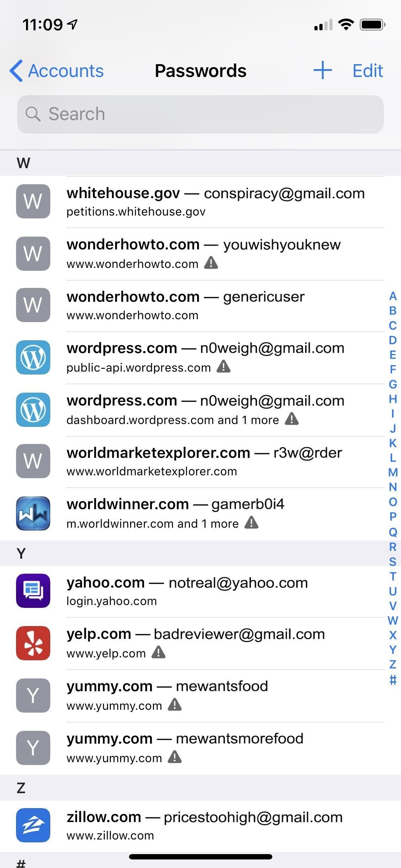This screenshot has width=401, height=868.
Task: Go back to Accounts
Action: coord(57,71)
